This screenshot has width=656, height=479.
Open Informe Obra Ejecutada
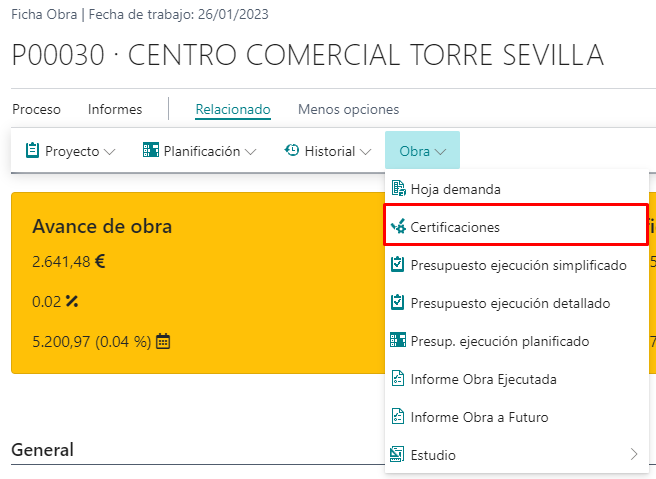pos(517,379)
